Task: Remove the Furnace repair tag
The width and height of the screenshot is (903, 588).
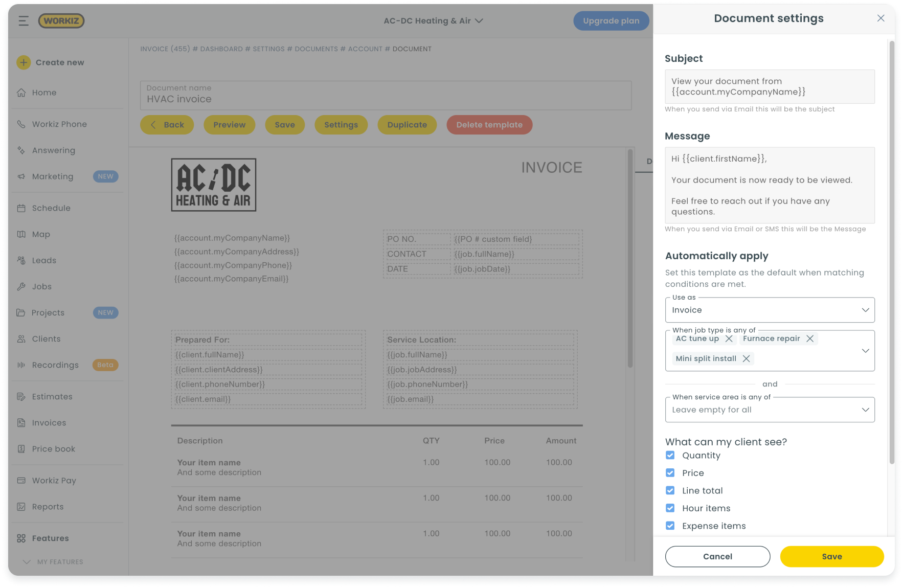Action: point(810,338)
